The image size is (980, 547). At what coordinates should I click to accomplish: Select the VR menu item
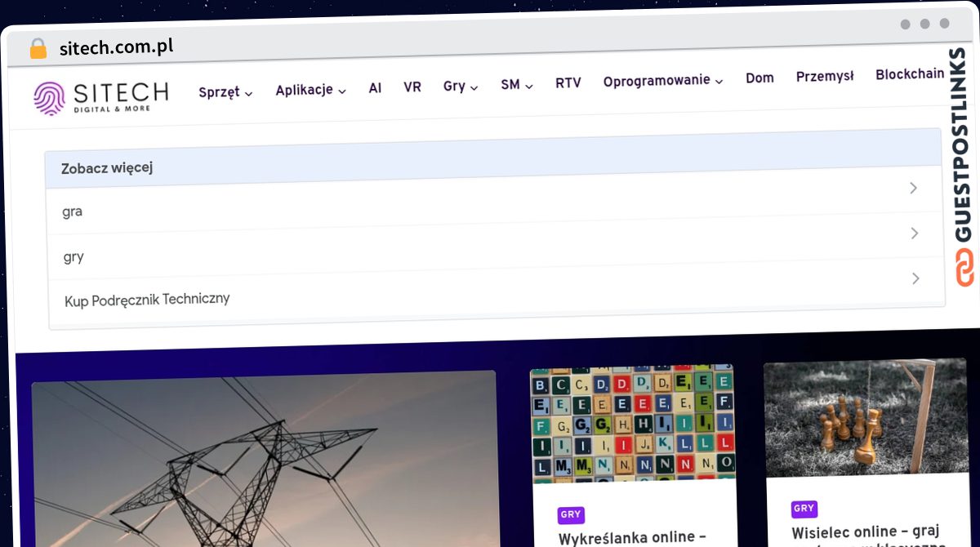(x=412, y=87)
